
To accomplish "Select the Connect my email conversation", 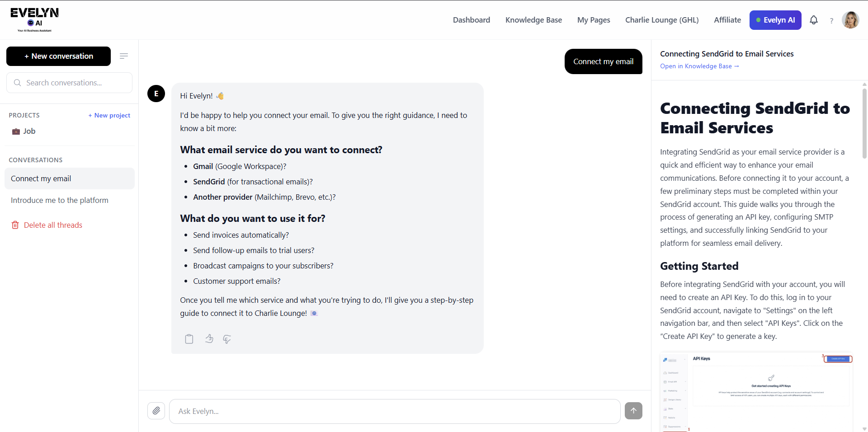I will pyautogui.click(x=69, y=178).
